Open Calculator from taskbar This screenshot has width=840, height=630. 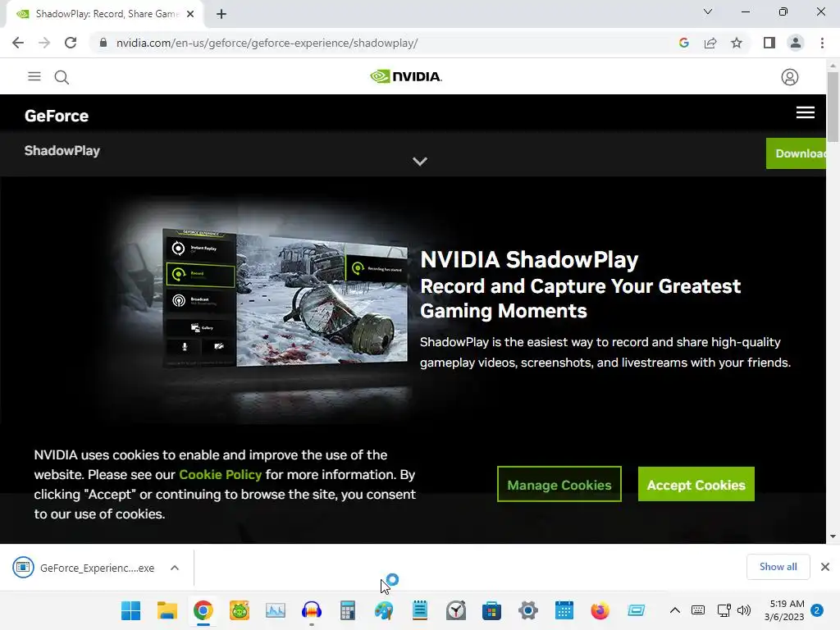(x=347, y=610)
